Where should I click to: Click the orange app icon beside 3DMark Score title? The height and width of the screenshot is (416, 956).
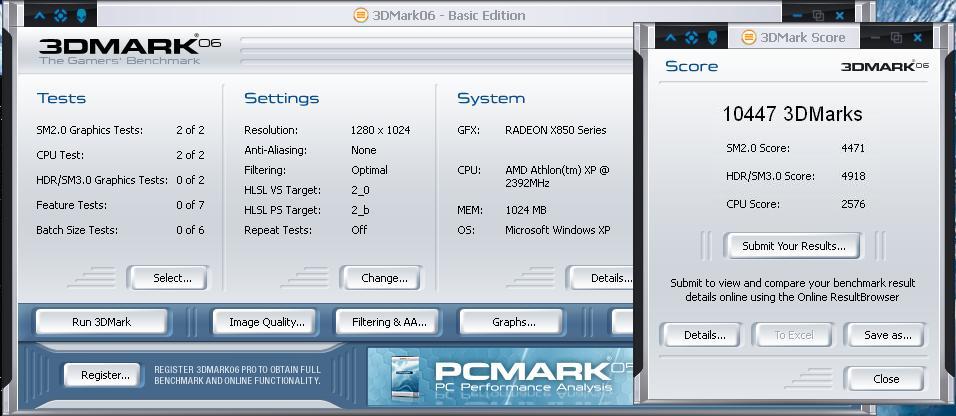[x=749, y=37]
